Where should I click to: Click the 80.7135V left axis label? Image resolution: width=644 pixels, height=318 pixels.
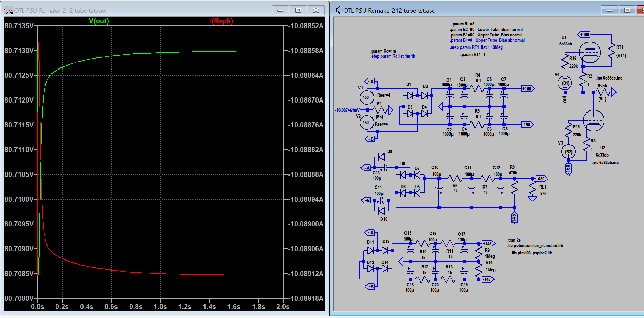(19, 26)
